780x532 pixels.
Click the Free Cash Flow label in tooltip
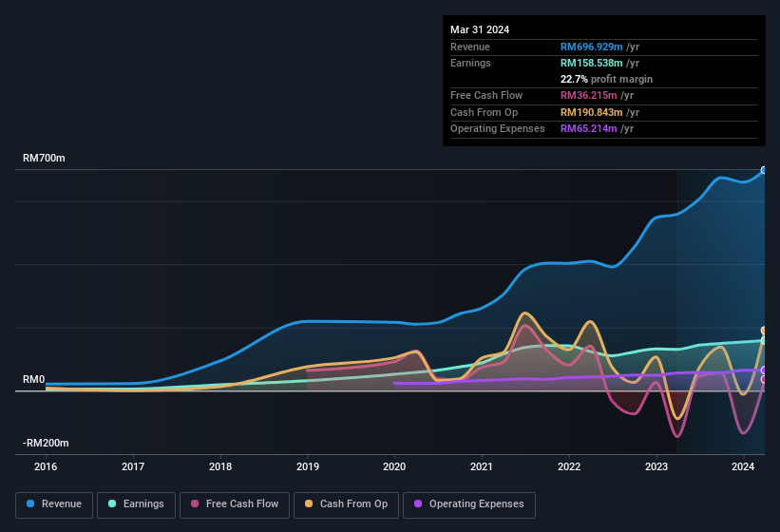486,95
